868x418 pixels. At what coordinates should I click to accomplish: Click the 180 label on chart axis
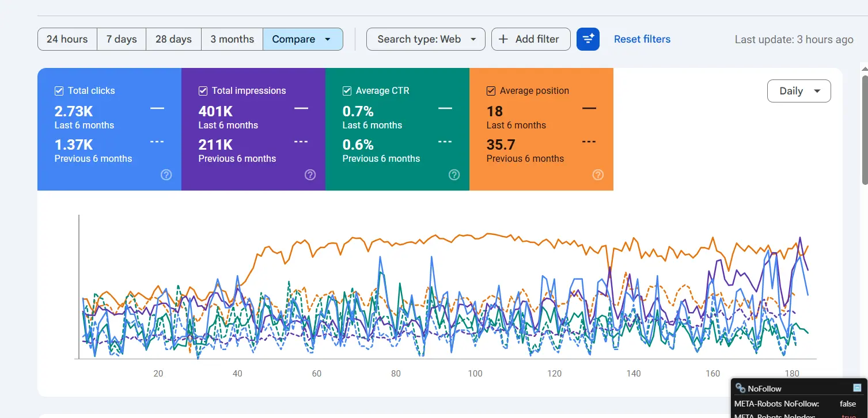tap(792, 373)
